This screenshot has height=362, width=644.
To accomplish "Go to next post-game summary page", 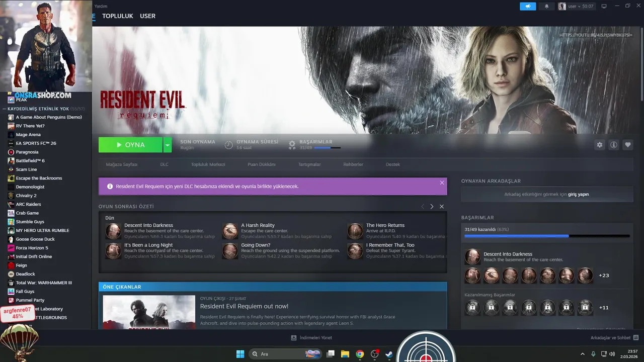I will point(432,207).
